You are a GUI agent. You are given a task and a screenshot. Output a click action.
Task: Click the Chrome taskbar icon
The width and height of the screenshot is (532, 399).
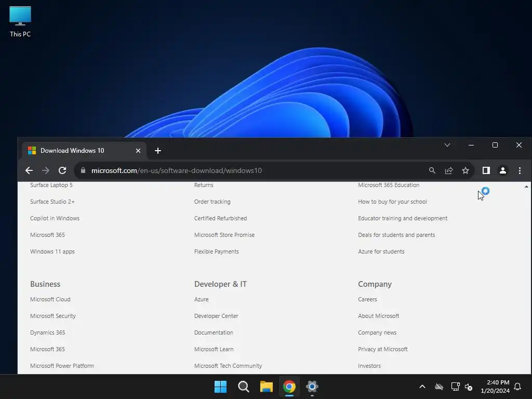[289, 387]
